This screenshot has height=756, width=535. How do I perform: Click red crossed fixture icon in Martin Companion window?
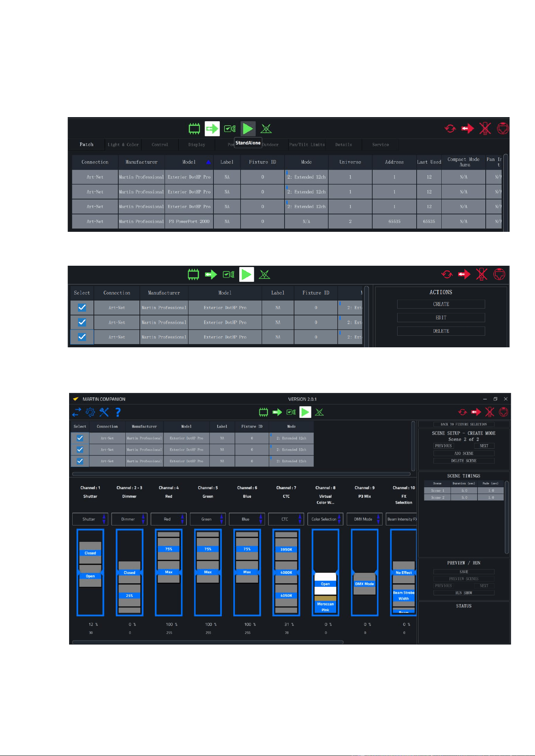point(490,412)
